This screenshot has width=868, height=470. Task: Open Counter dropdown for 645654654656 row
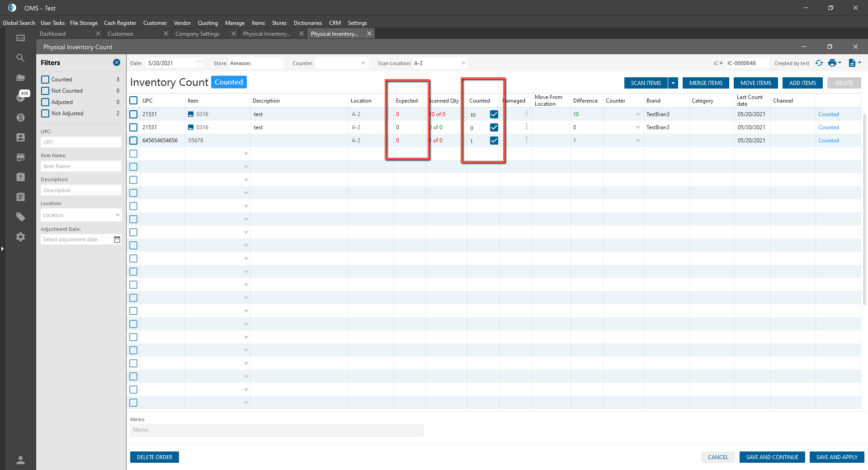(638, 141)
